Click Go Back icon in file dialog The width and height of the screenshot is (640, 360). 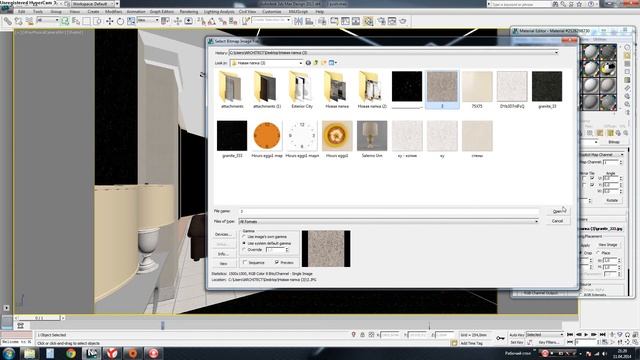tap(308, 63)
